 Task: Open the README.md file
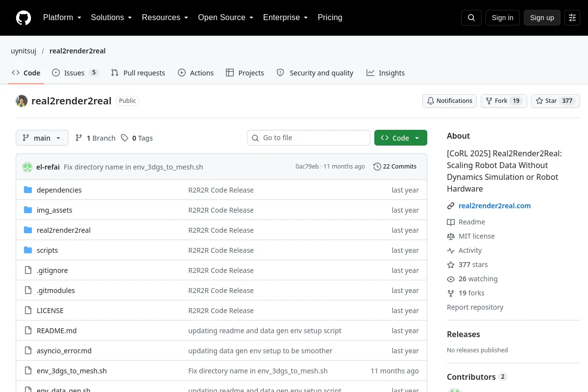tap(57, 331)
